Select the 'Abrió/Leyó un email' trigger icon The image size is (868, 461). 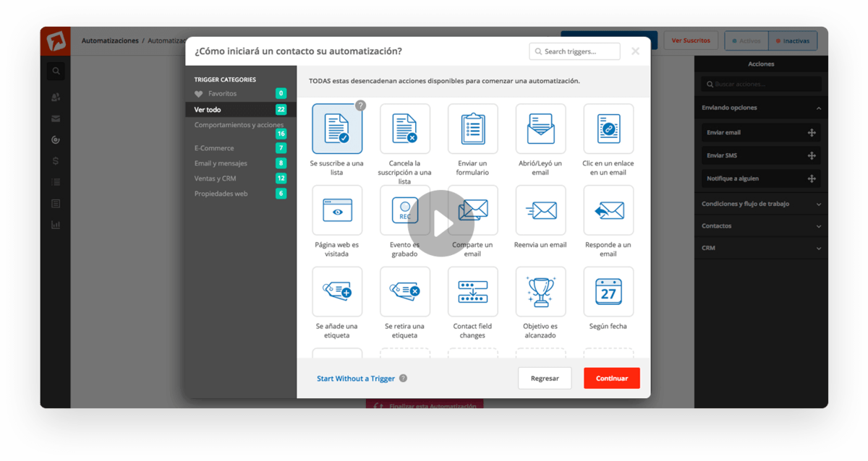tap(540, 129)
